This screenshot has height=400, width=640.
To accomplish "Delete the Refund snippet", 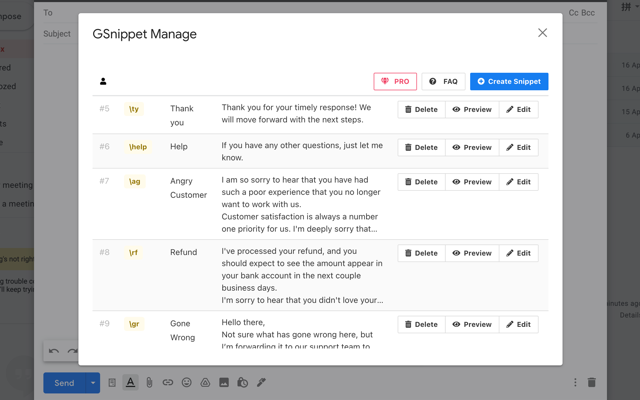I will [421, 253].
